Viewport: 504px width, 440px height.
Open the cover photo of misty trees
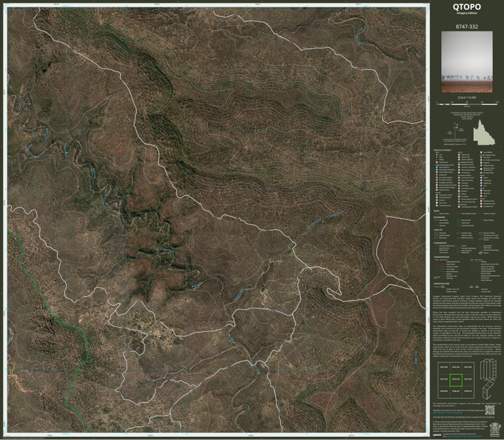(467, 62)
